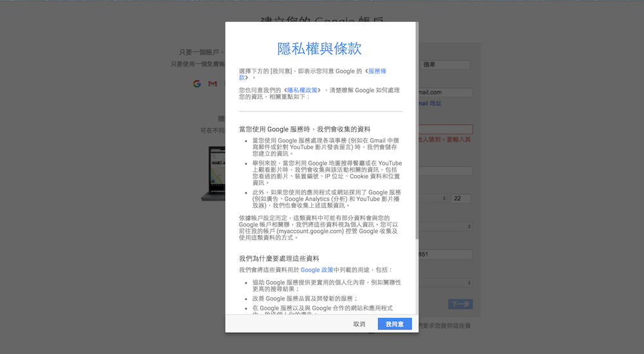
Task: Click the username field ending in mail.com
Action: coord(446,93)
